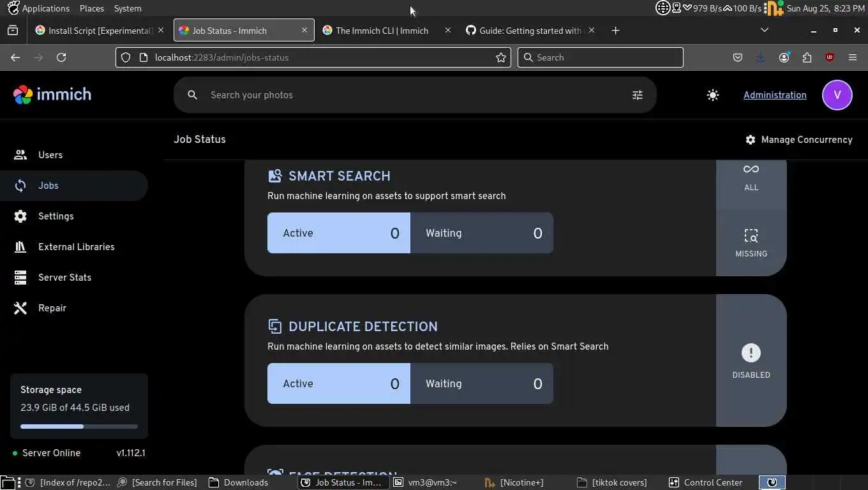Click the search magnifier icon in Immich
The image size is (868, 490).
(192, 95)
